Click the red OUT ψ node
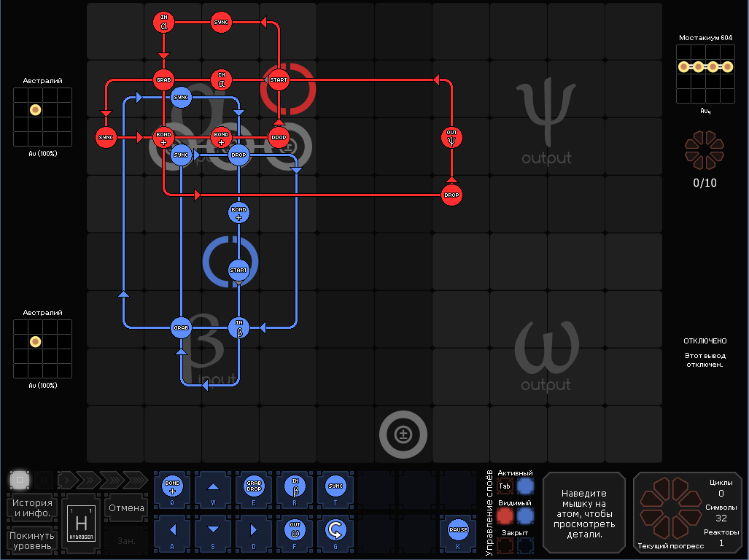The image size is (749, 560). [x=451, y=138]
